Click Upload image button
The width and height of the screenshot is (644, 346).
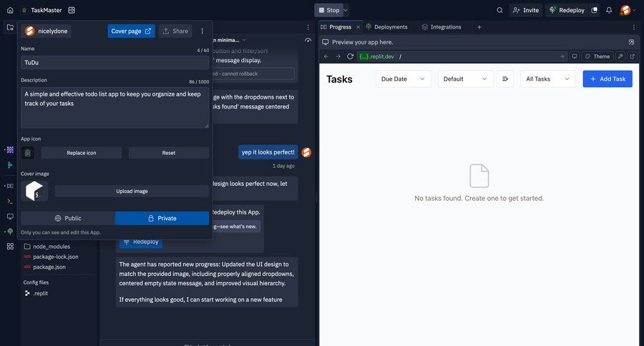click(x=132, y=192)
